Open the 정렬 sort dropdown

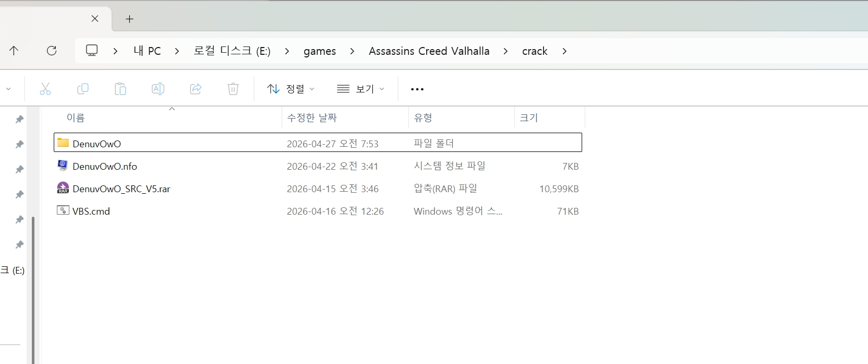291,89
